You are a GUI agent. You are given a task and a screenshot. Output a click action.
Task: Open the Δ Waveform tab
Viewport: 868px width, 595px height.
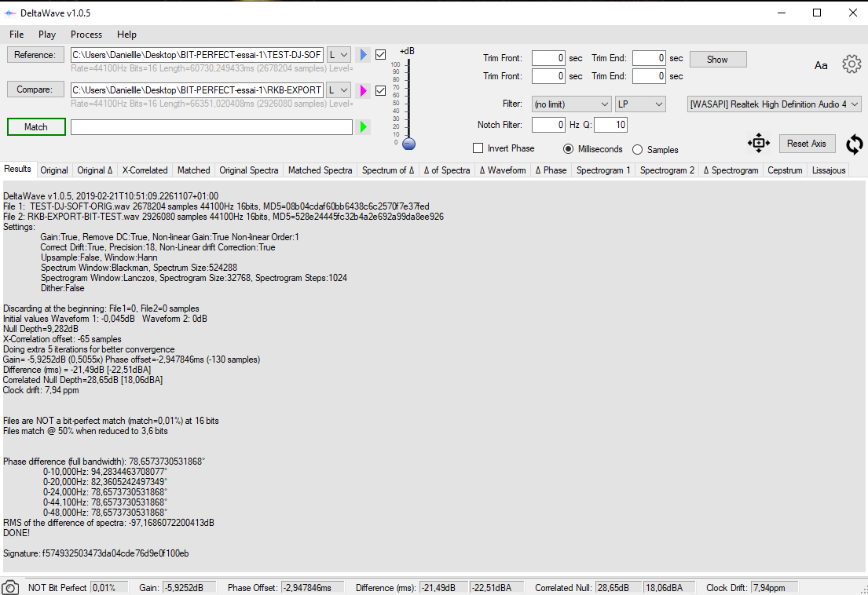point(503,170)
